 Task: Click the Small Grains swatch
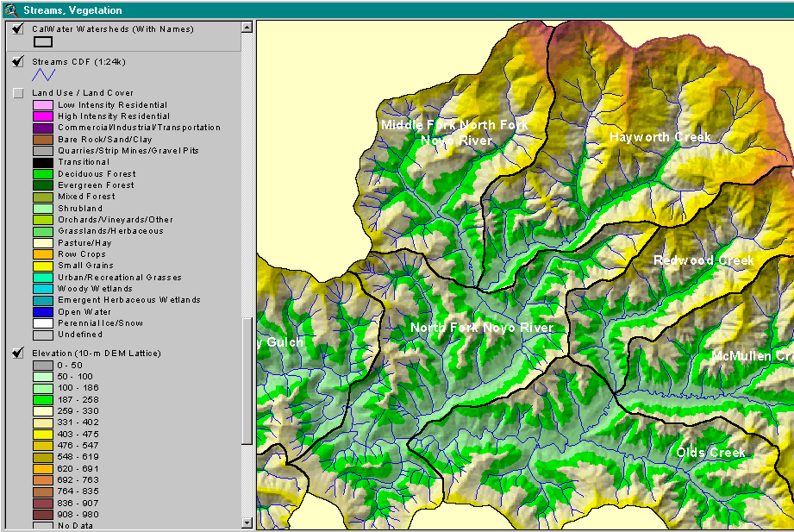pos(43,266)
